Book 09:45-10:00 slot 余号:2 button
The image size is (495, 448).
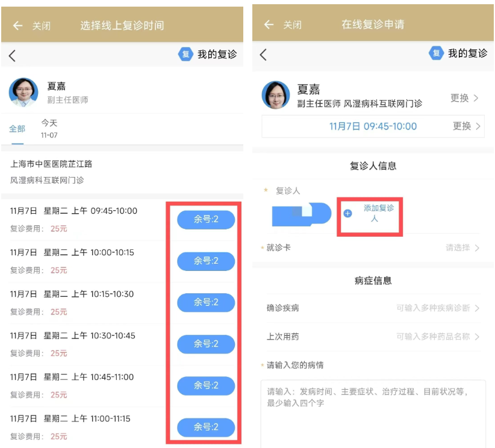click(x=206, y=219)
